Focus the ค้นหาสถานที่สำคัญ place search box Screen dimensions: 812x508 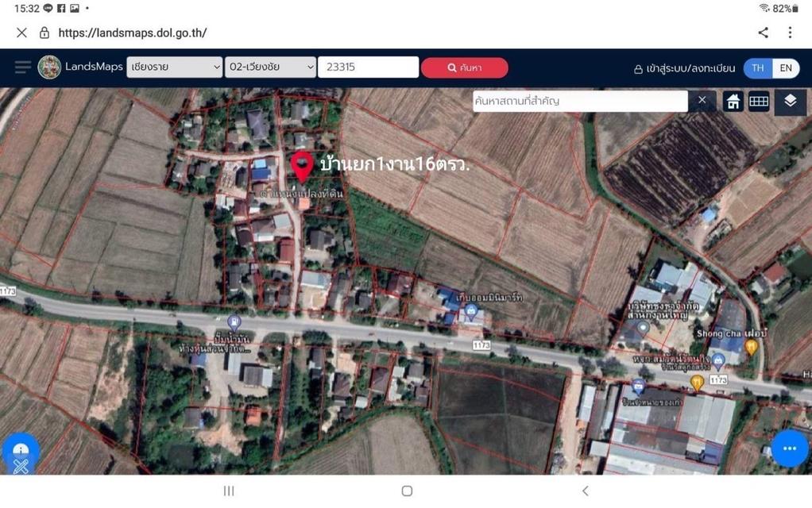pyautogui.click(x=580, y=101)
